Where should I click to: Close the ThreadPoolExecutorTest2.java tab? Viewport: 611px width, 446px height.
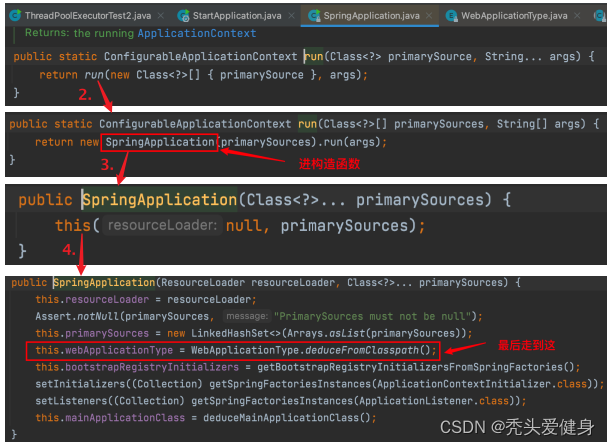coord(161,16)
